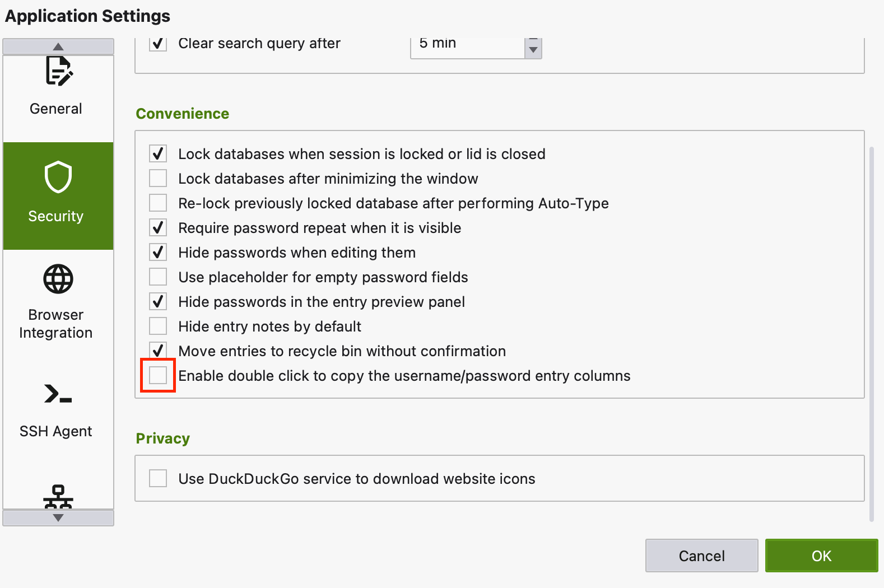Uncheck Clear search query after option

(x=158, y=44)
